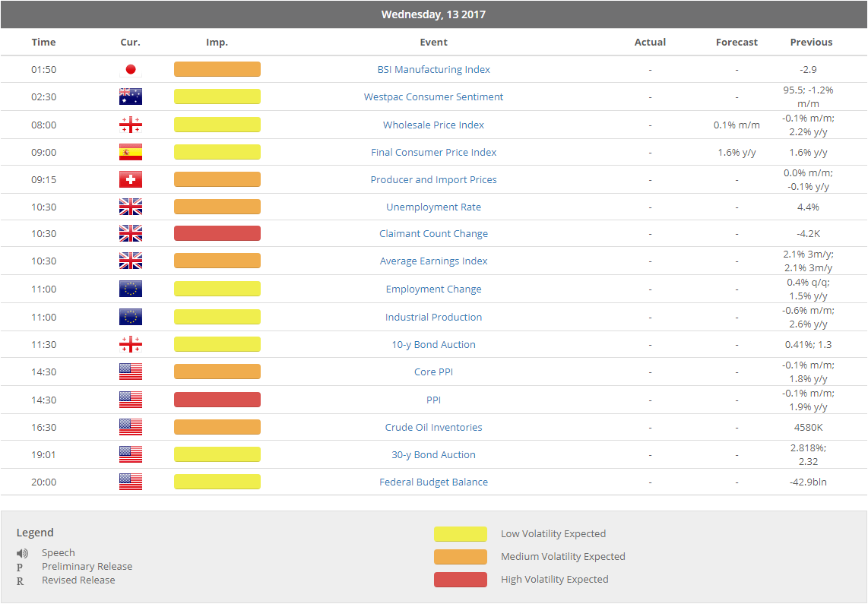The image size is (868, 604).
Task: Click the red High Volatility legend swatch
Action: tap(460, 580)
